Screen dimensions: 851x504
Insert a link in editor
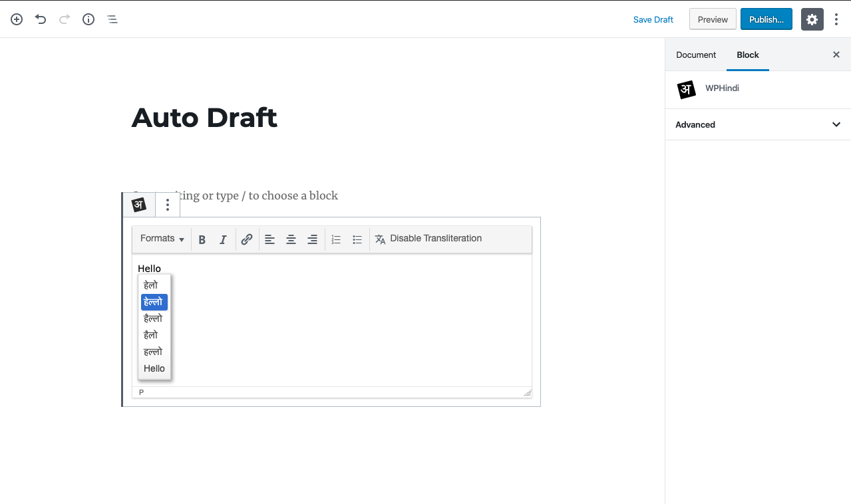coord(247,239)
